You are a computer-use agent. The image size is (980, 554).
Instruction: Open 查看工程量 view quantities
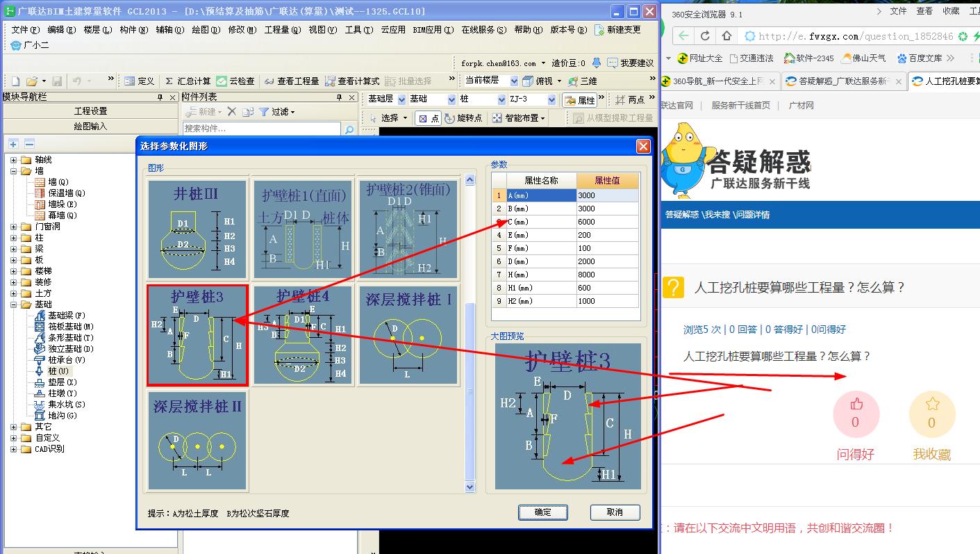[x=292, y=81]
